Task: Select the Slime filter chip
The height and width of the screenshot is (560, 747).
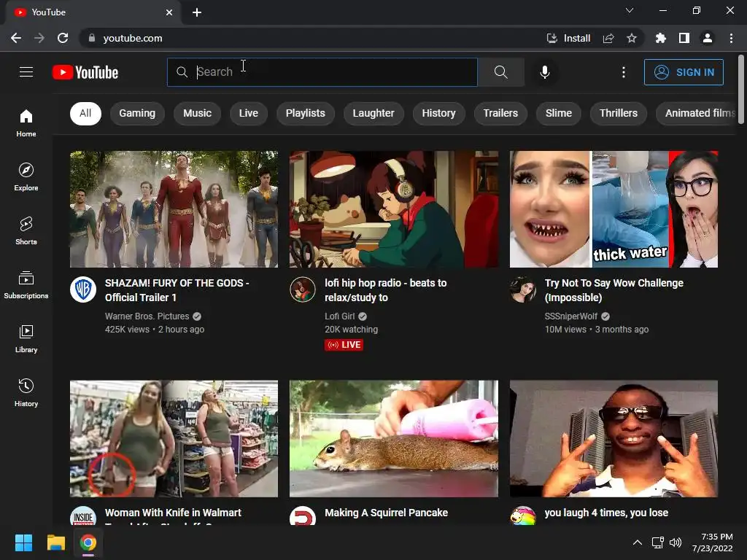Action: pyautogui.click(x=558, y=113)
